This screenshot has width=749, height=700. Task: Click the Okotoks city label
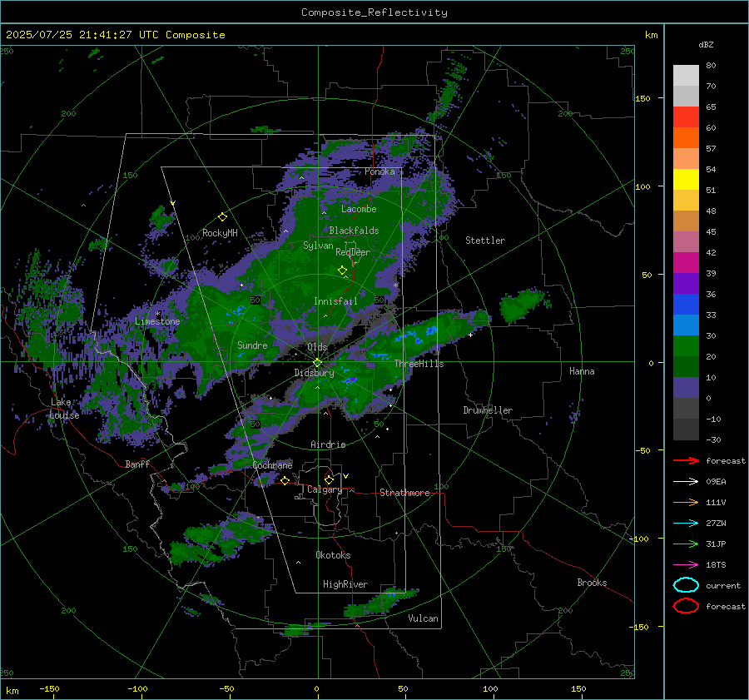(x=333, y=555)
